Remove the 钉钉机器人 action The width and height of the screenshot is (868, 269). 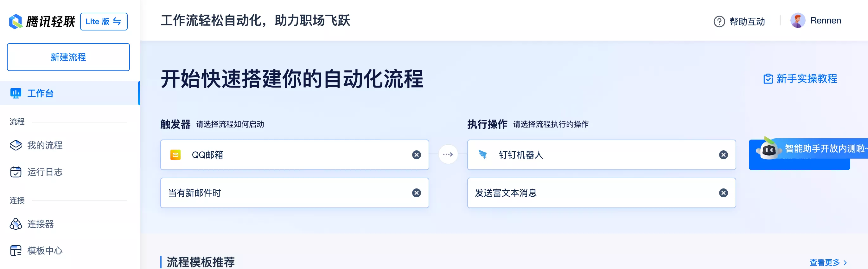(x=723, y=154)
